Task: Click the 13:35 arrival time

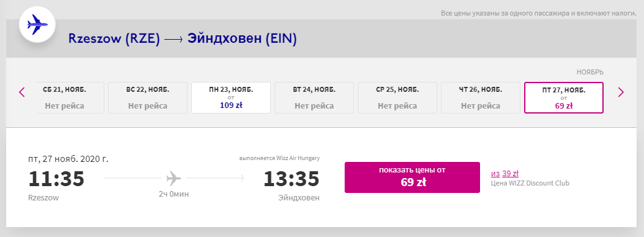Action: (x=291, y=179)
